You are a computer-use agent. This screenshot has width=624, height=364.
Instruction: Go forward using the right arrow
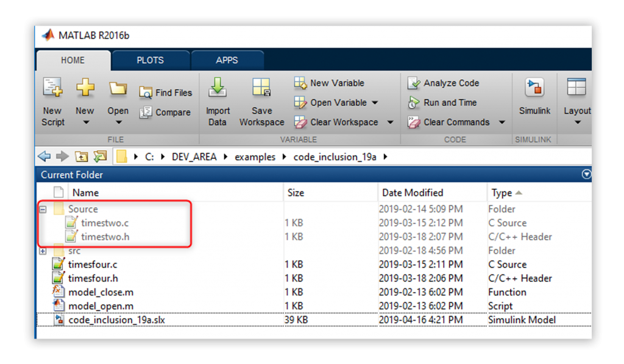pyautogui.click(x=62, y=156)
